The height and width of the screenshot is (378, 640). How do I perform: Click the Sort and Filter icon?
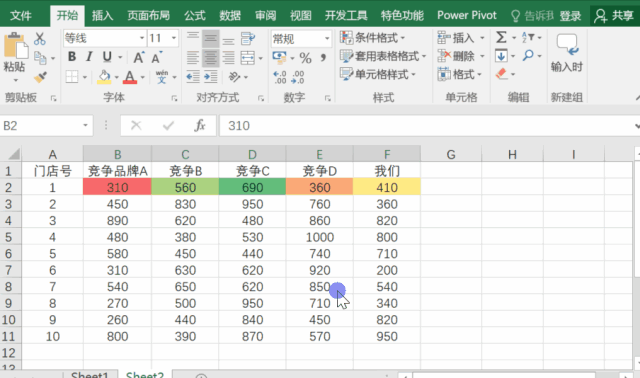[x=528, y=38]
